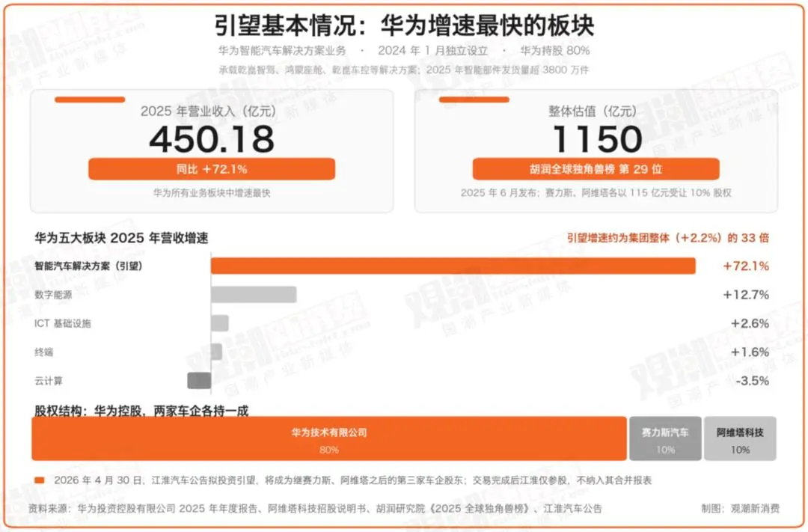Click the orange accent line above 营业收入 card
808x532 pixels.
(91, 100)
